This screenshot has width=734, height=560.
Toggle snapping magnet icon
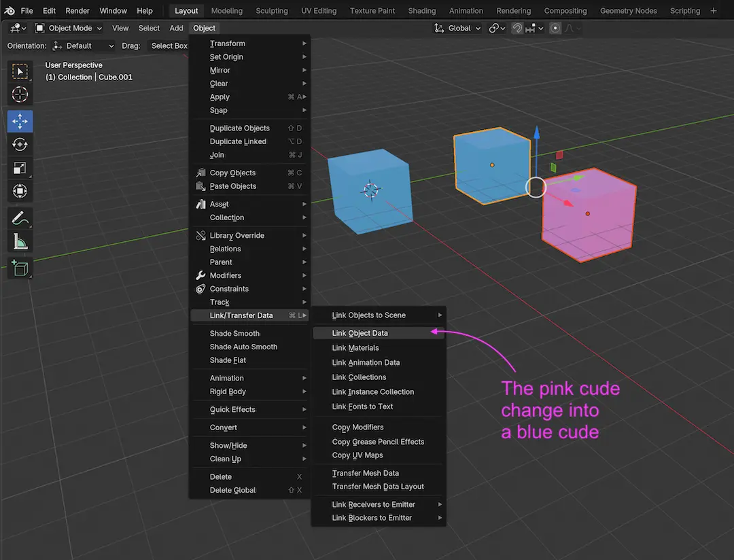pyautogui.click(x=517, y=28)
